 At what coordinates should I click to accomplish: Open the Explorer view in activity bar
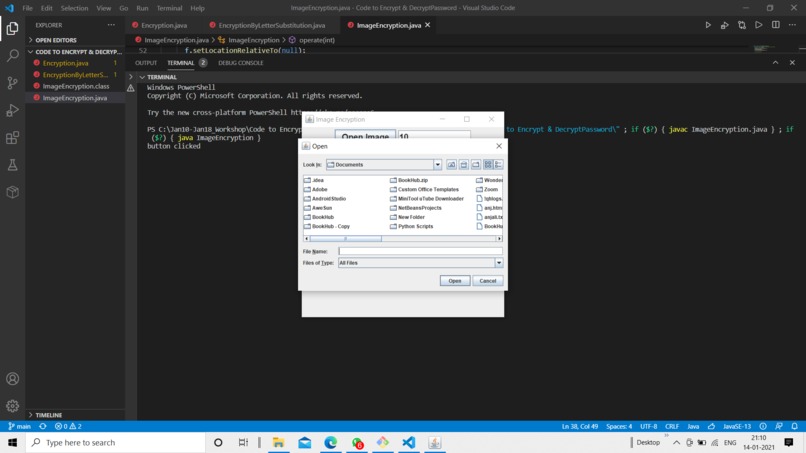[x=12, y=28]
